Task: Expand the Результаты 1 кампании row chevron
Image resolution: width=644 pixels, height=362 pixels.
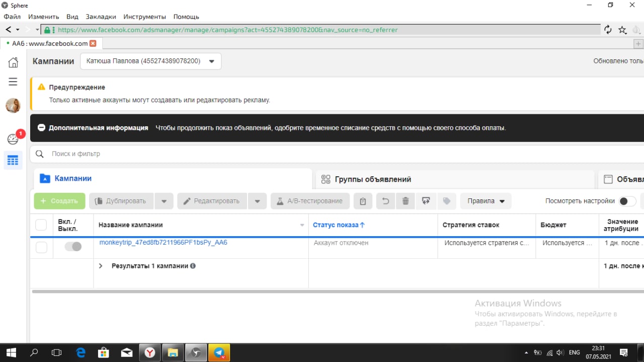Action: (x=101, y=265)
